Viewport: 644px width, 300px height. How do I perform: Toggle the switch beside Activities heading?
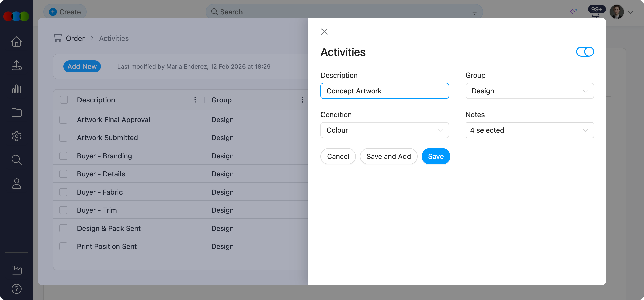585,52
